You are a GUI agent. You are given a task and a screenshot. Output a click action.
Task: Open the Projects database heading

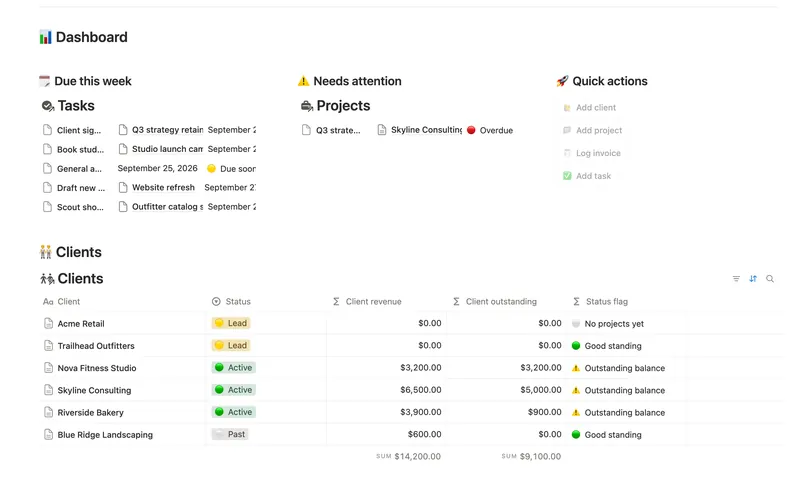tap(343, 106)
